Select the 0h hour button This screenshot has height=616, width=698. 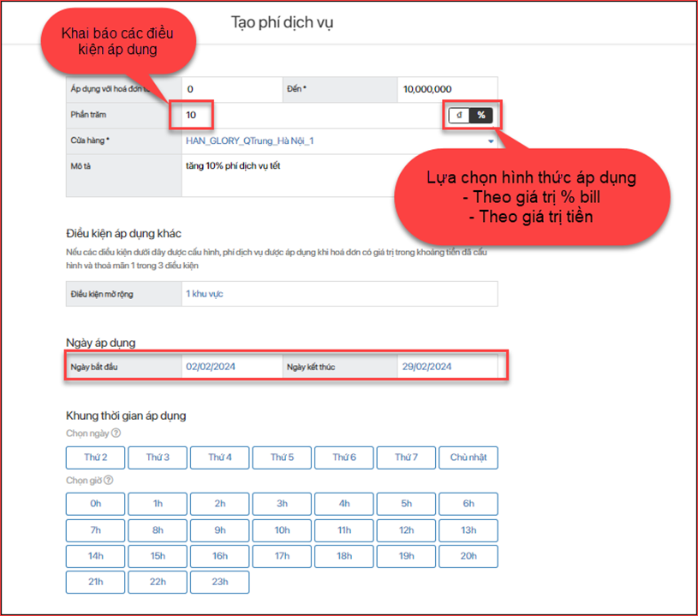[x=95, y=504]
